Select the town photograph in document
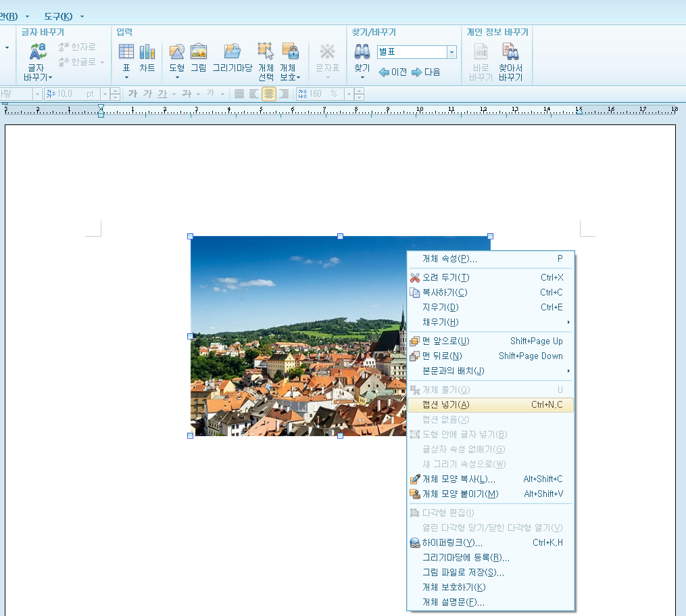The image size is (686, 616). pos(298,336)
